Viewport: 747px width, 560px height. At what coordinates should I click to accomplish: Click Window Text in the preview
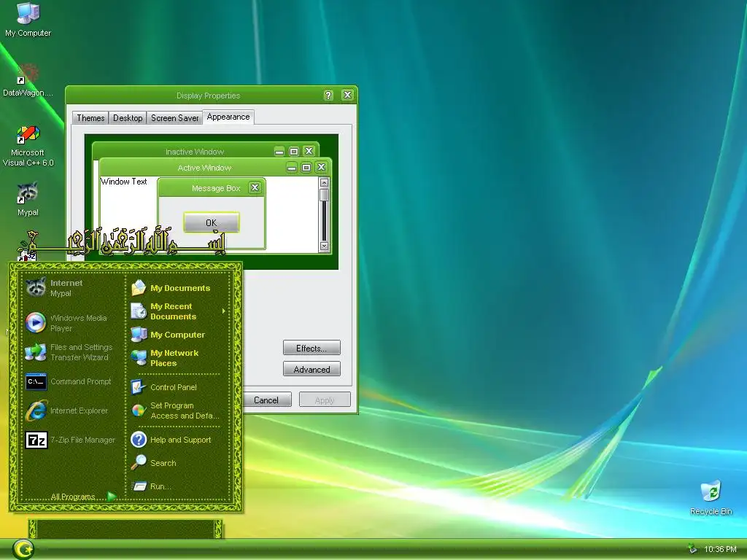(124, 182)
